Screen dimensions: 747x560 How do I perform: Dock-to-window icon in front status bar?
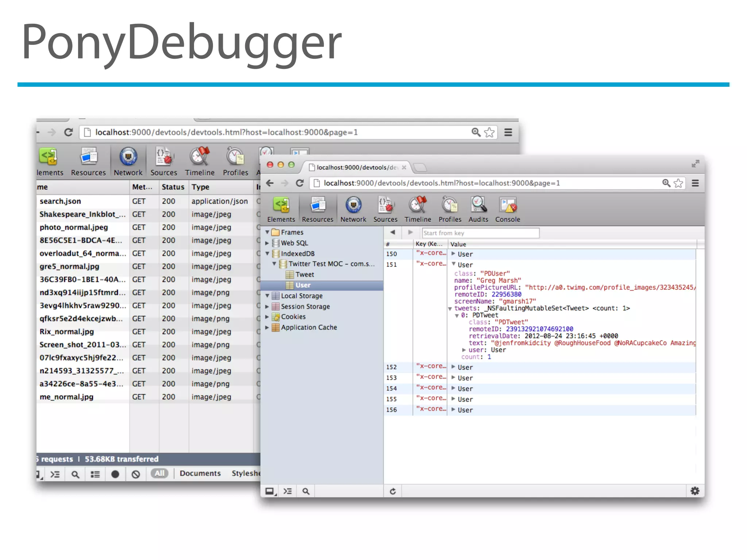pyautogui.click(x=270, y=491)
